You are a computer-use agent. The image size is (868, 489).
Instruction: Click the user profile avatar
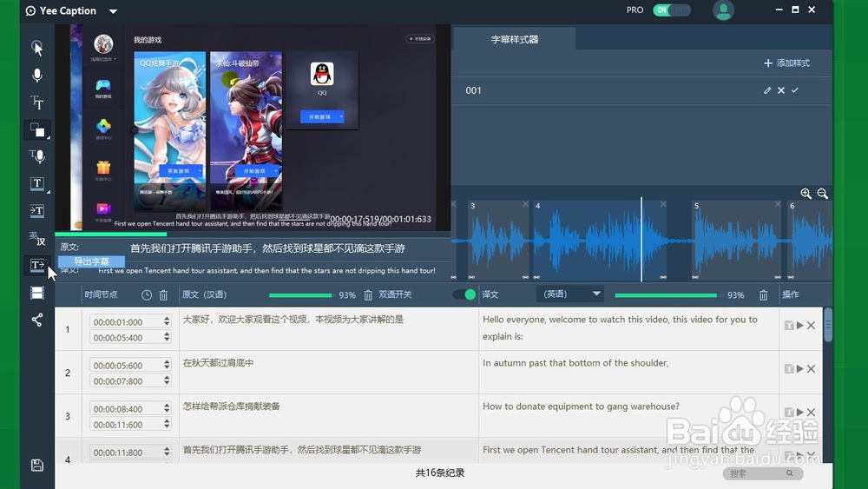[x=723, y=10]
